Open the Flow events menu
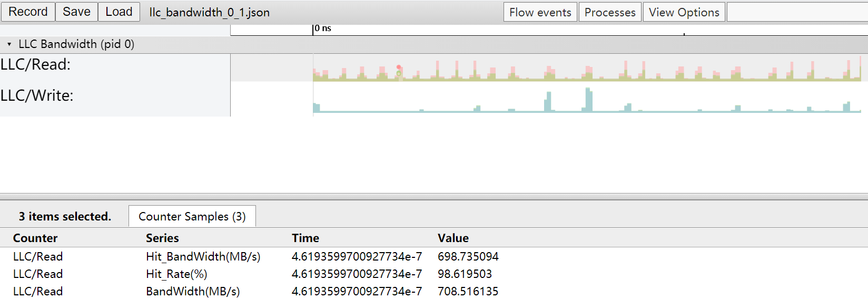 click(x=540, y=12)
